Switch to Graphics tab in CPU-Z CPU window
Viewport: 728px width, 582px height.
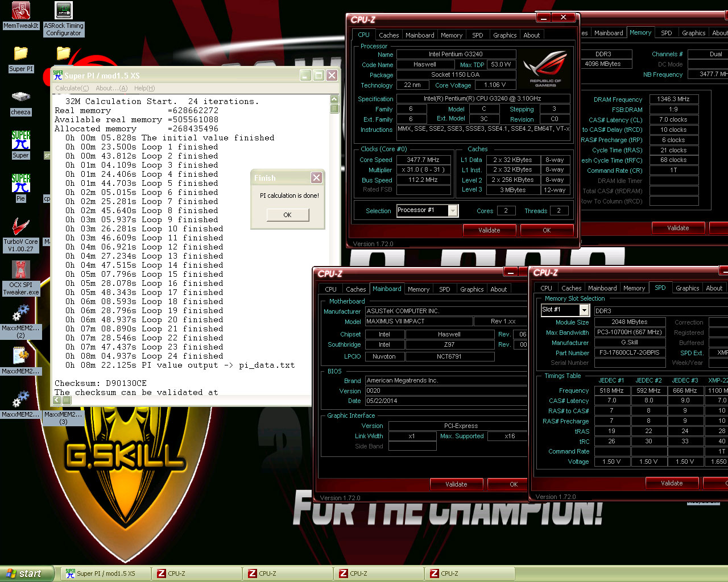504,35
